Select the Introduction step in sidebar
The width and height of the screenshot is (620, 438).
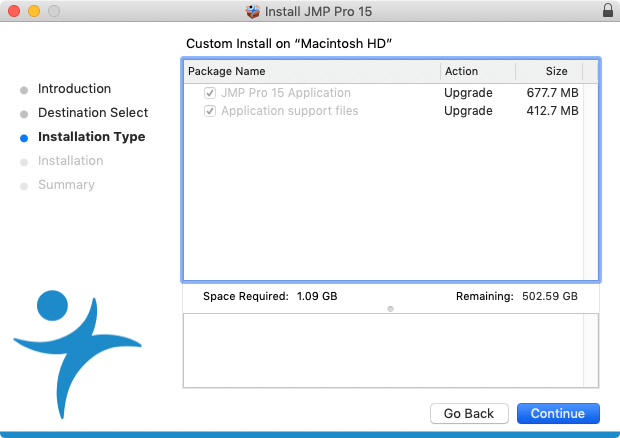(74, 89)
